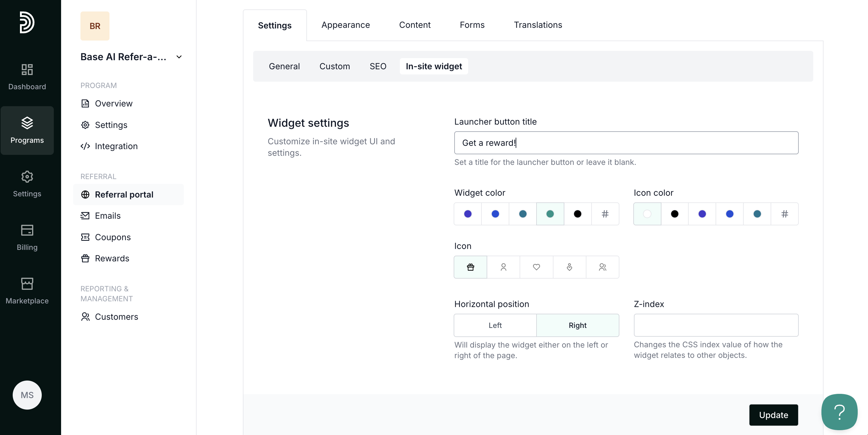Open the help question mark bubble
Screen dimensions: 868x435
pyautogui.click(x=839, y=411)
